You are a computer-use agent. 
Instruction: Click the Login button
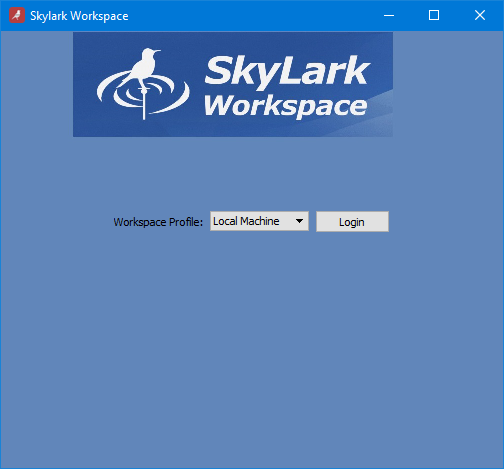(352, 221)
